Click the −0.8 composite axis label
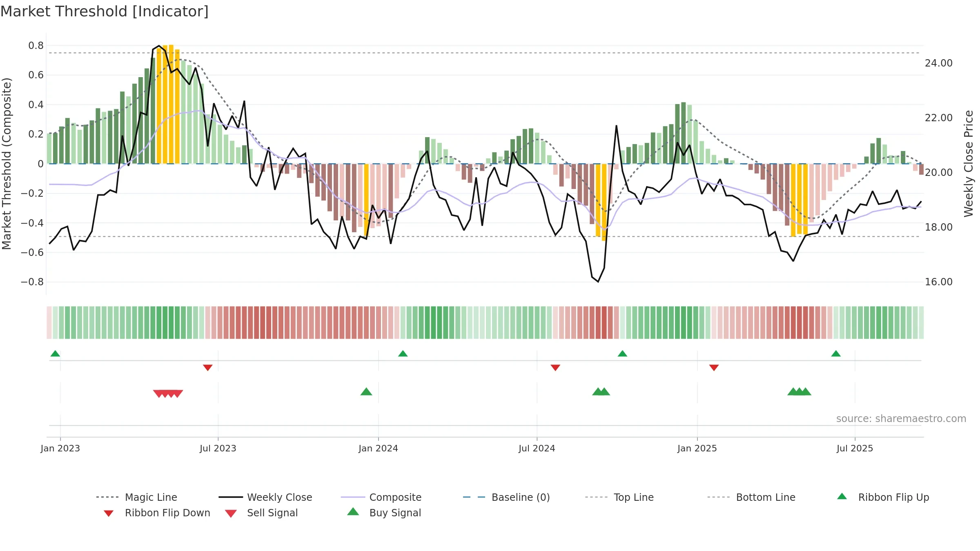The width and height of the screenshot is (980, 551). (32, 282)
